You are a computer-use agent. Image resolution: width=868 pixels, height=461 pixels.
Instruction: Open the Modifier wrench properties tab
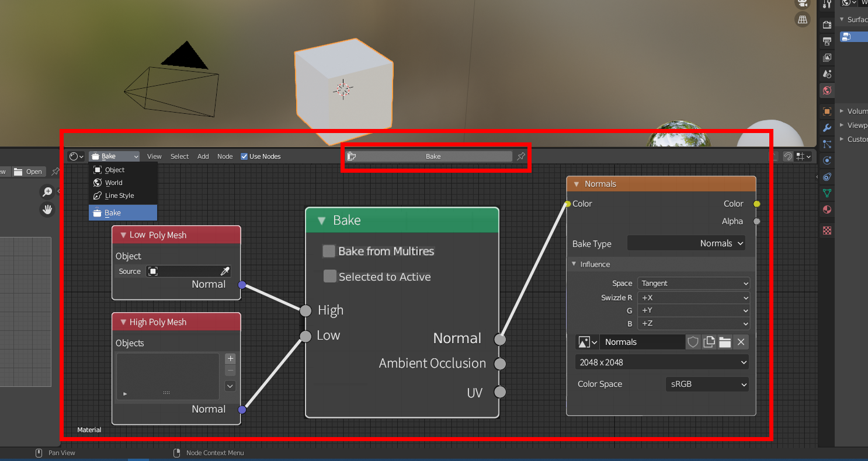pyautogui.click(x=827, y=128)
